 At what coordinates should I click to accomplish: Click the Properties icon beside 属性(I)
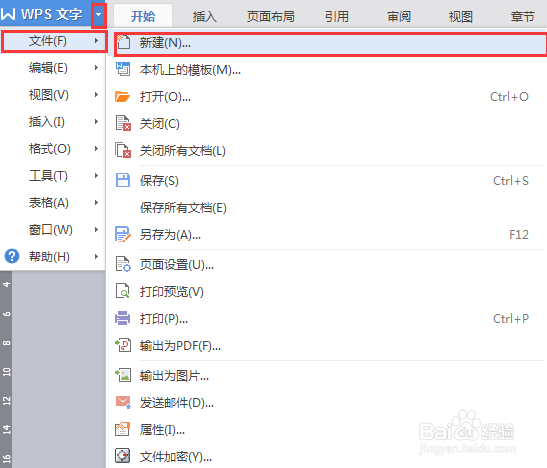pyautogui.click(x=123, y=429)
